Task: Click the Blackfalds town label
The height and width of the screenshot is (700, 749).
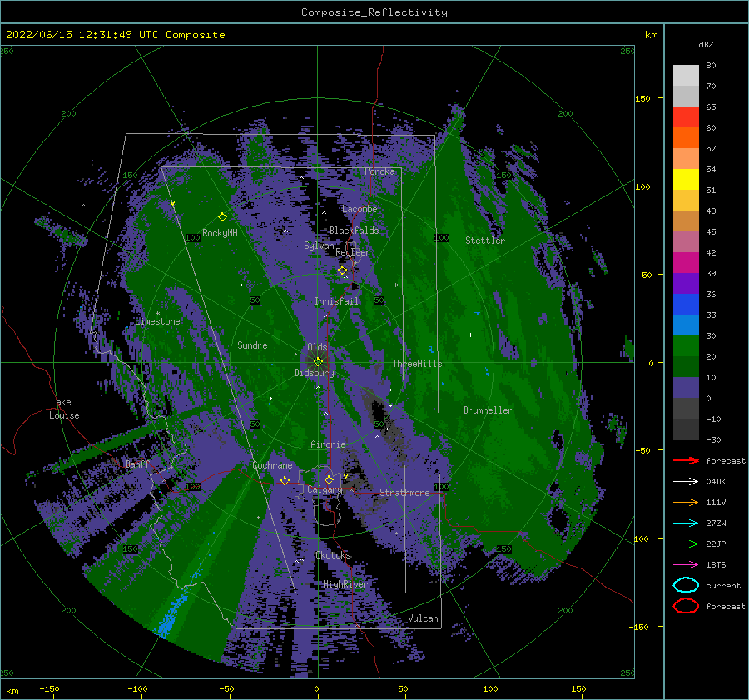Action: (354, 231)
